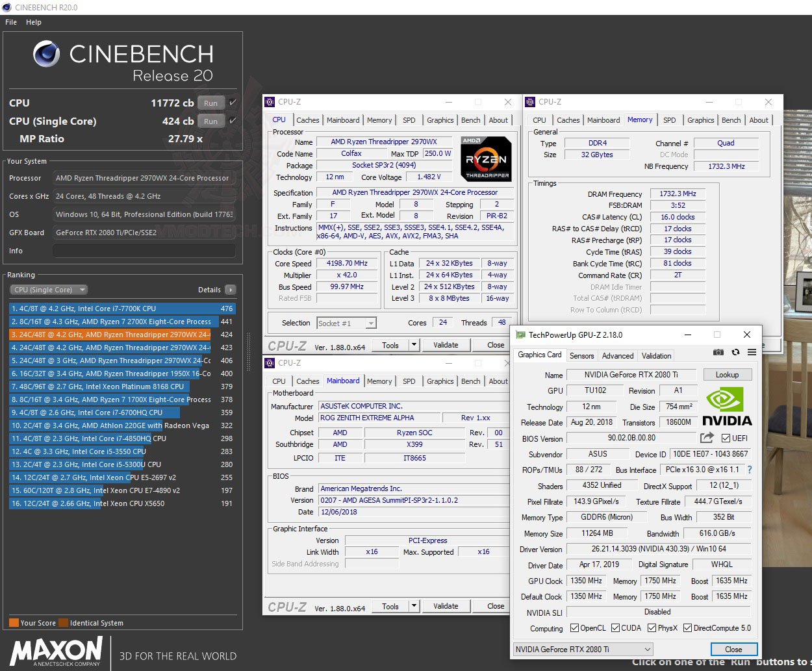
Task: Start the PCIe render test question mark
Action: pos(749,470)
